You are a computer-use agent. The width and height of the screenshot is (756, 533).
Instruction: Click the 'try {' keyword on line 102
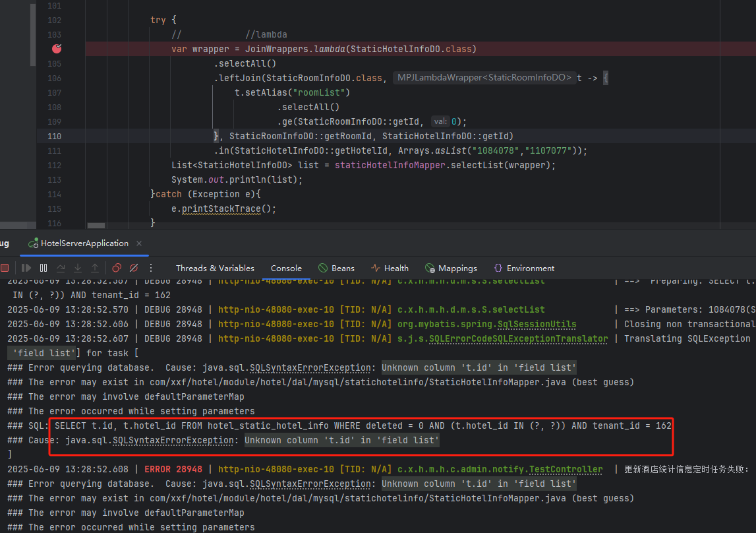pos(163,20)
